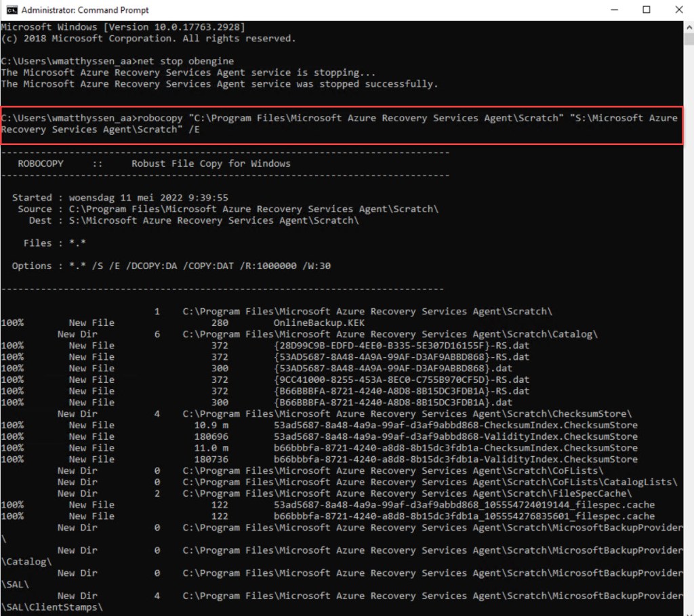Click the empty vertical scrollbar track
Image resolution: width=694 pixels, height=616 pixels.
[689, 339]
